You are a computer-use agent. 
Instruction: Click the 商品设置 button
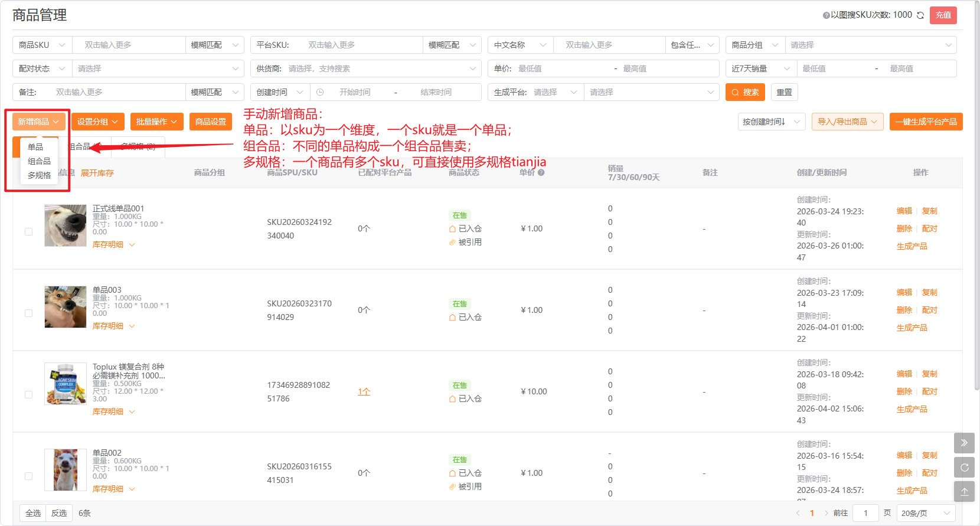[211, 122]
